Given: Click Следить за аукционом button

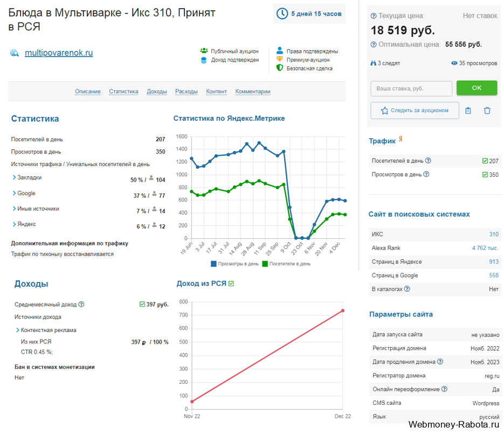Looking at the screenshot, I should click(415, 111).
